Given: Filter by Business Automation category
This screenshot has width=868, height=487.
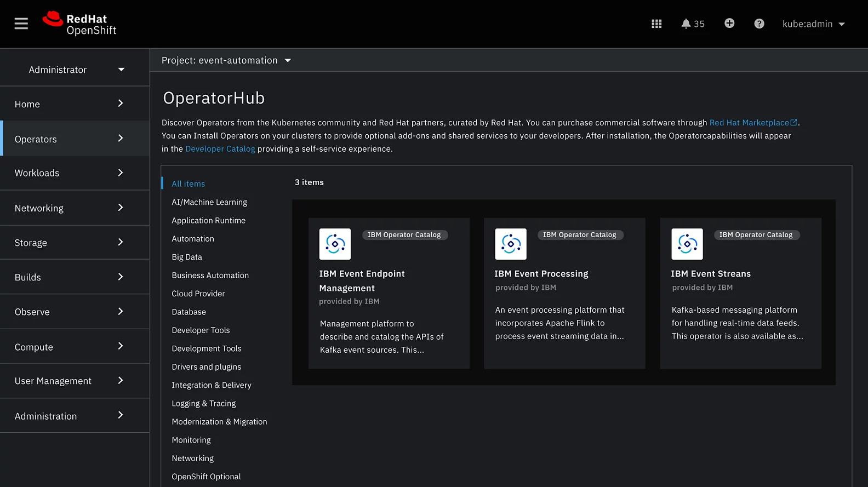Looking at the screenshot, I should (210, 276).
